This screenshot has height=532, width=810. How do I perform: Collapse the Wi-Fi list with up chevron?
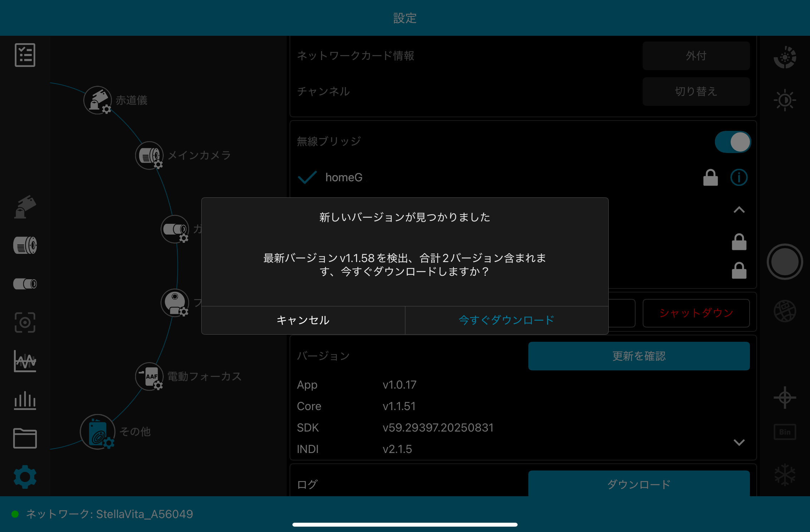[739, 210]
